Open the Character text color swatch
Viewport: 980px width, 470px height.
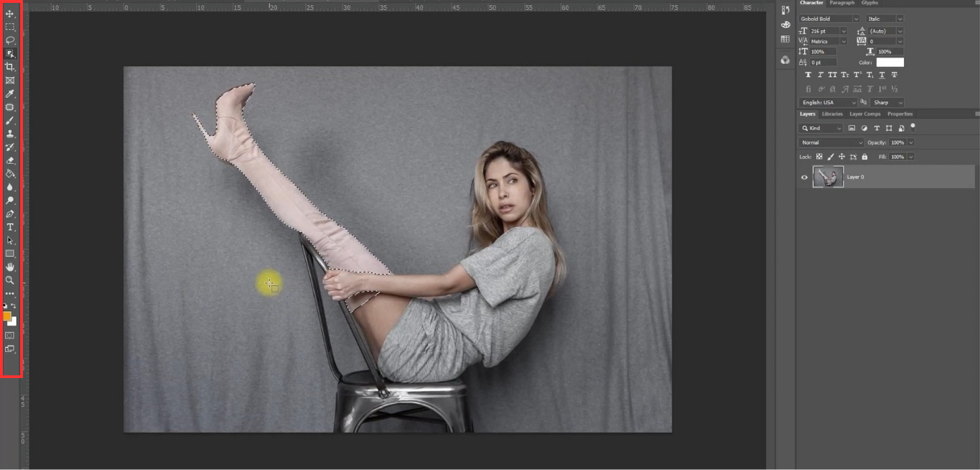click(890, 63)
